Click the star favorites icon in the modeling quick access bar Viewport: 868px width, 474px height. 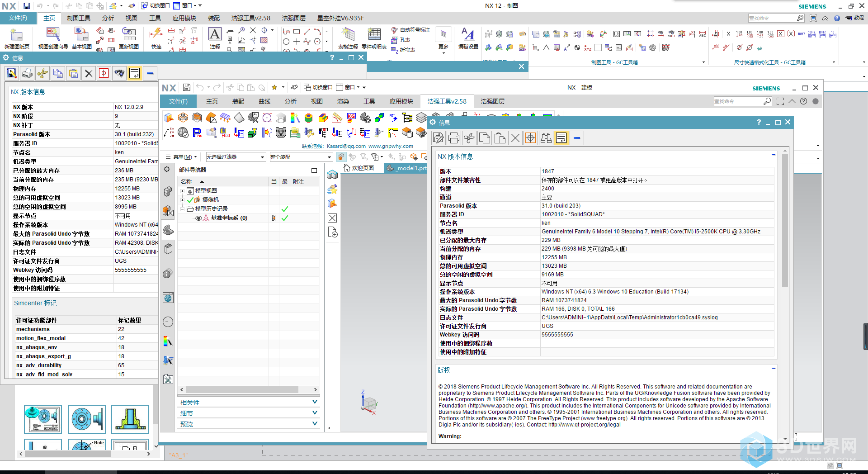point(274,87)
